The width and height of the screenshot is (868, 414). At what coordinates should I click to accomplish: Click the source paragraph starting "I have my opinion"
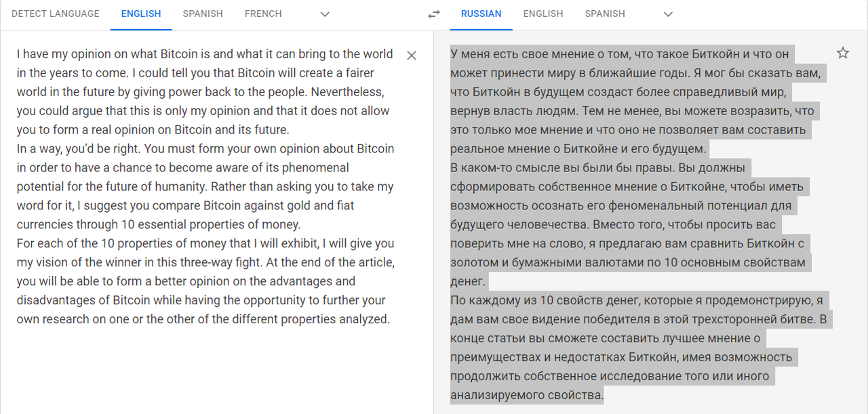pyautogui.click(x=205, y=91)
